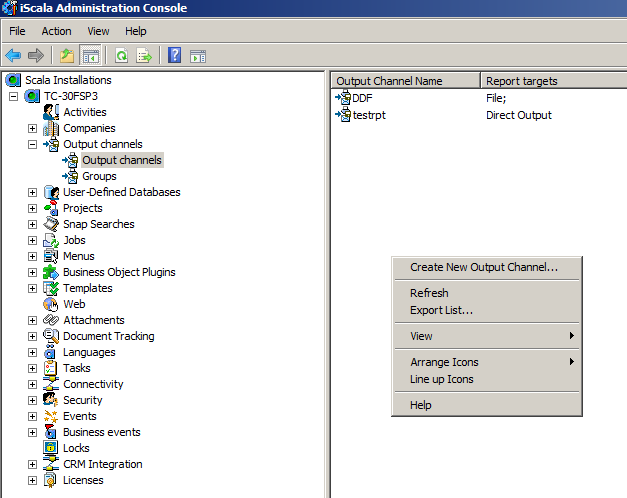627x498 pixels.
Task: Click the Projects node icon
Action: (x=51, y=208)
